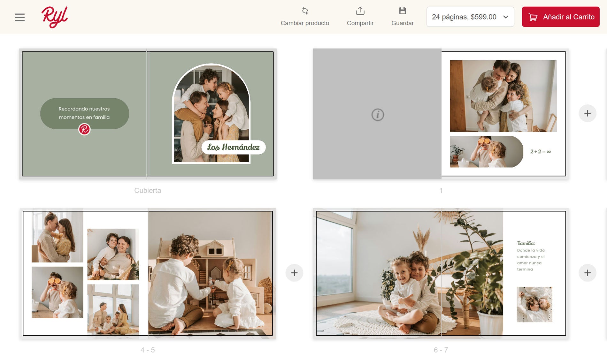The width and height of the screenshot is (607, 364).
Task: Click the info icon on gray page
Action: tap(377, 115)
